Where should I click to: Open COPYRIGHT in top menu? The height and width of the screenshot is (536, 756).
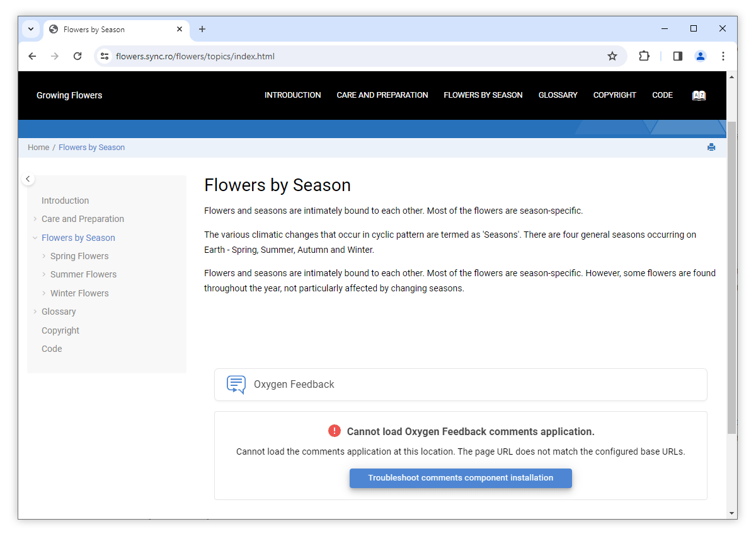coord(615,95)
